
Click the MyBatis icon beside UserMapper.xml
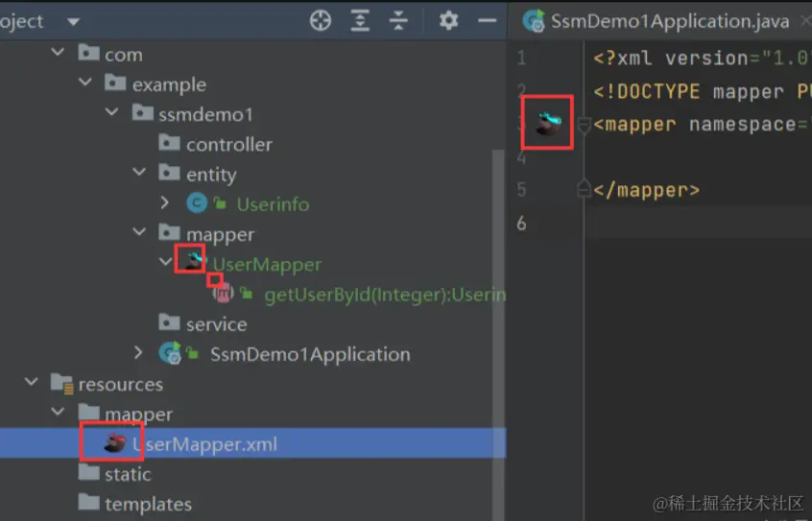click(x=115, y=443)
